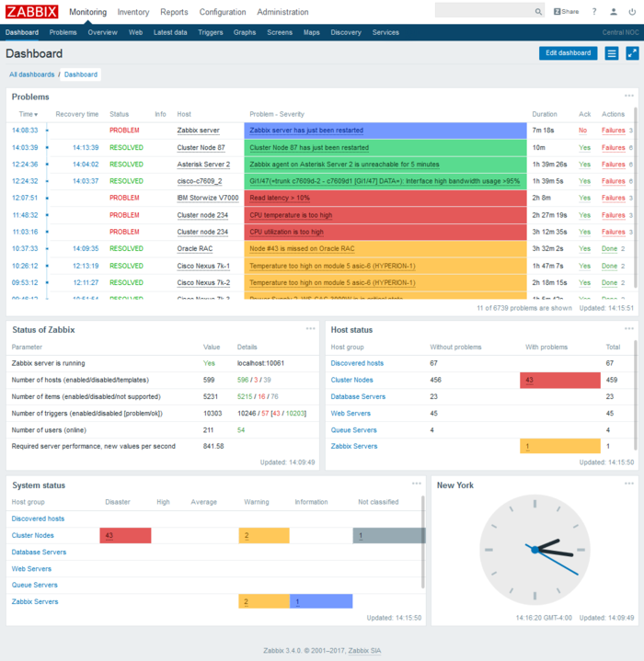
Task: Click the logout power icon
Action: 632,12
